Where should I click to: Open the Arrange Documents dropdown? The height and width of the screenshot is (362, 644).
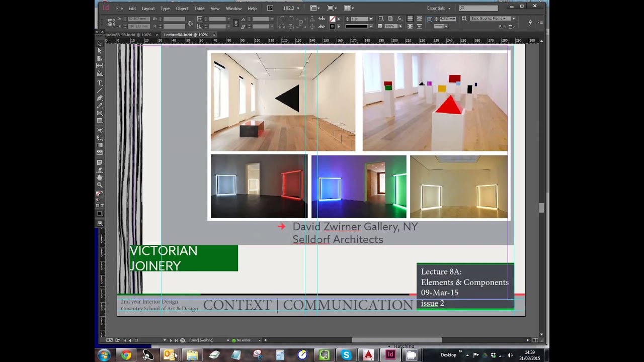pos(349,8)
